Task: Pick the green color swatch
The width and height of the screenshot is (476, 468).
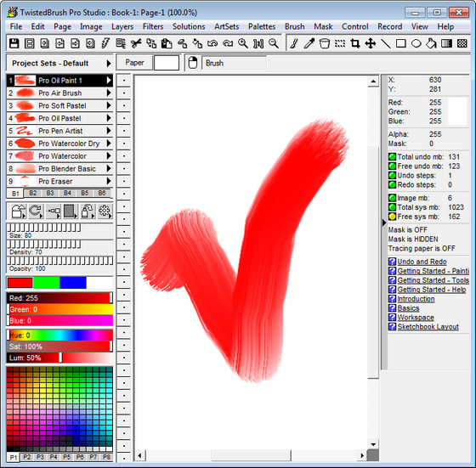Action: click(x=46, y=283)
